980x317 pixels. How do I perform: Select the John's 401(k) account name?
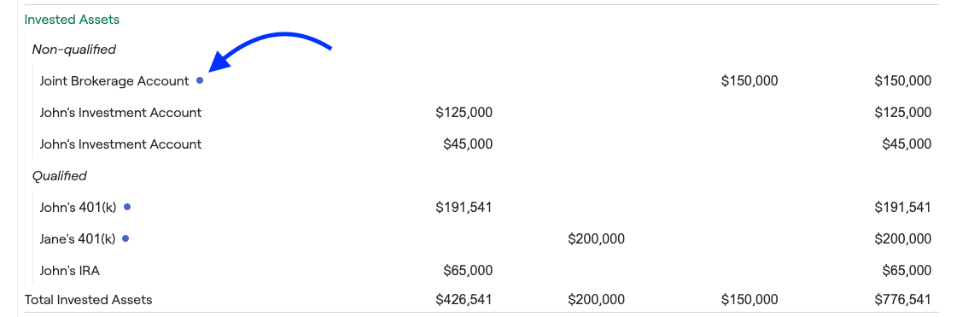(x=78, y=207)
